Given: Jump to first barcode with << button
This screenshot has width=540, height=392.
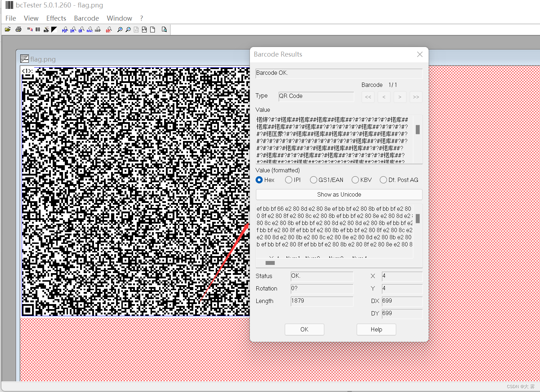Looking at the screenshot, I should point(368,97).
